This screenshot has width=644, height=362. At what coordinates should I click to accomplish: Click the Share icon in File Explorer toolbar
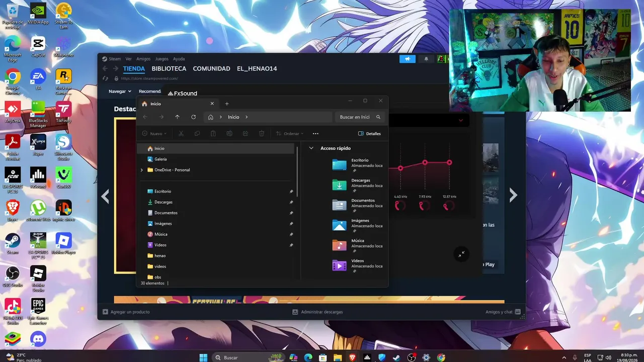tap(246, 134)
